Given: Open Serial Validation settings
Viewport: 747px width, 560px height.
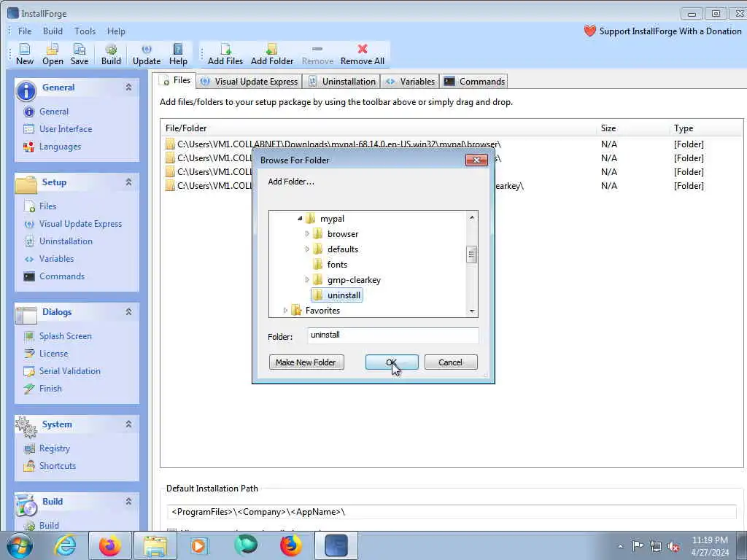Looking at the screenshot, I should point(69,371).
